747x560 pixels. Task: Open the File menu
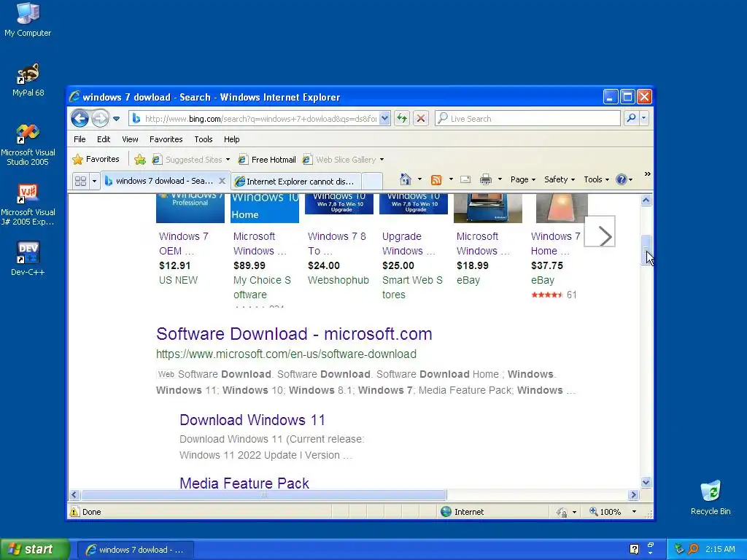pyautogui.click(x=80, y=139)
